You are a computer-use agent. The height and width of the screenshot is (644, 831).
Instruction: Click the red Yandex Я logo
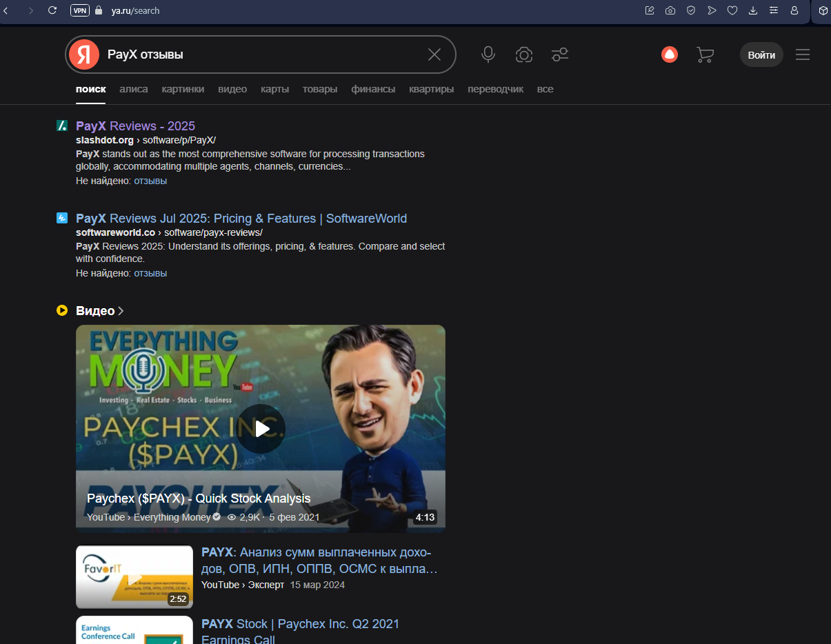[84, 54]
